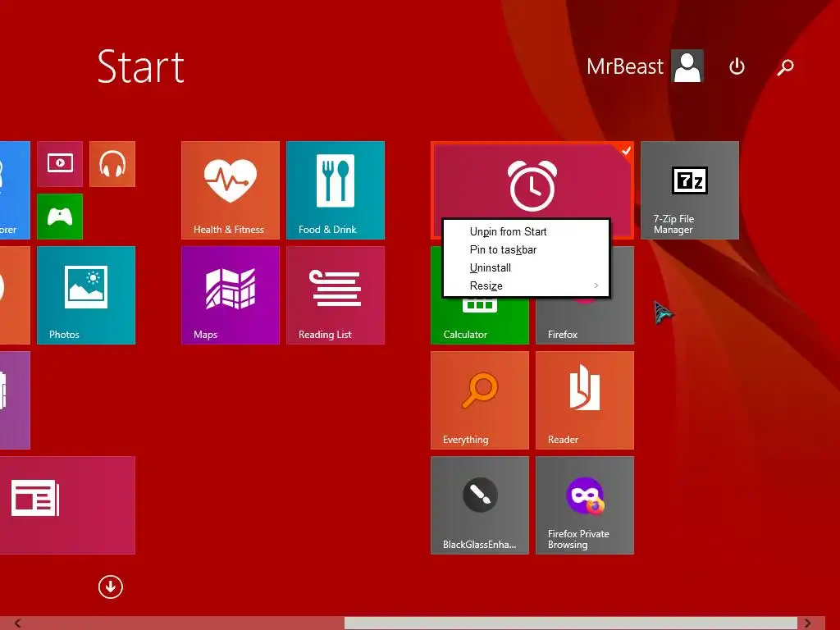This screenshot has height=630, width=840.
Task: Open the Photos tile
Action: 86,295
